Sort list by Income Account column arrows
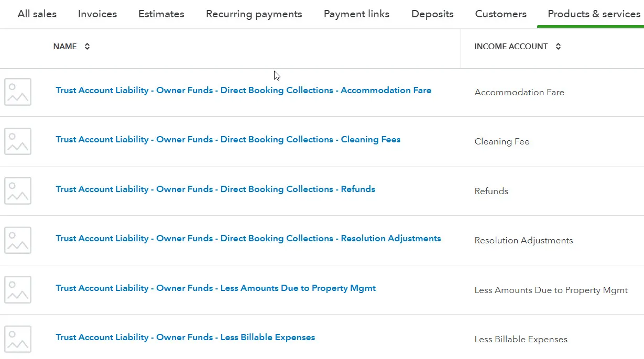The height and width of the screenshot is (359, 644). [x=558, y=47]
